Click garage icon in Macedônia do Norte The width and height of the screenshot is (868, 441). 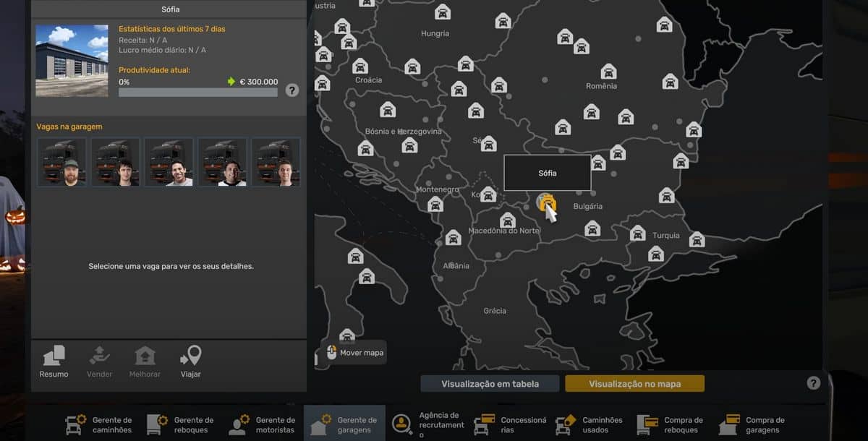point(508,220)
